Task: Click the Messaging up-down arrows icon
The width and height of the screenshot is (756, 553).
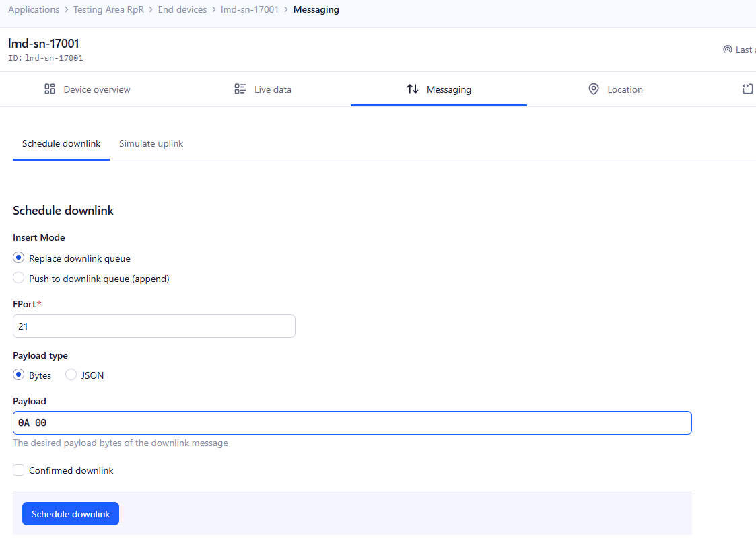Action: point(413,89)
